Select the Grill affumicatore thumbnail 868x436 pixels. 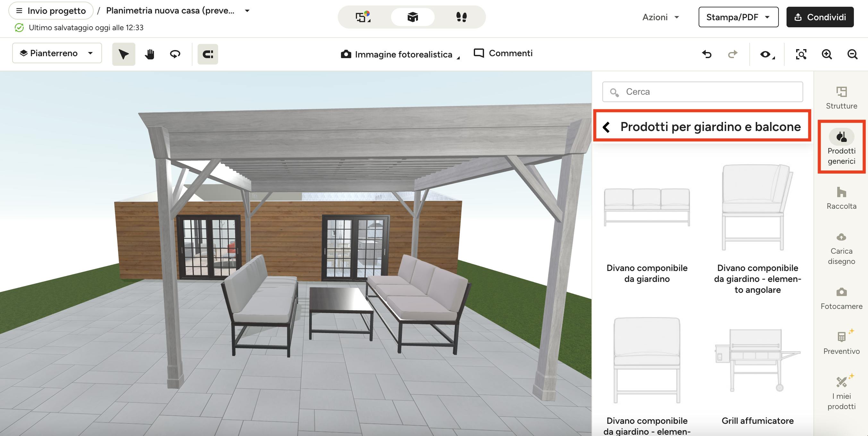point(757,360)
